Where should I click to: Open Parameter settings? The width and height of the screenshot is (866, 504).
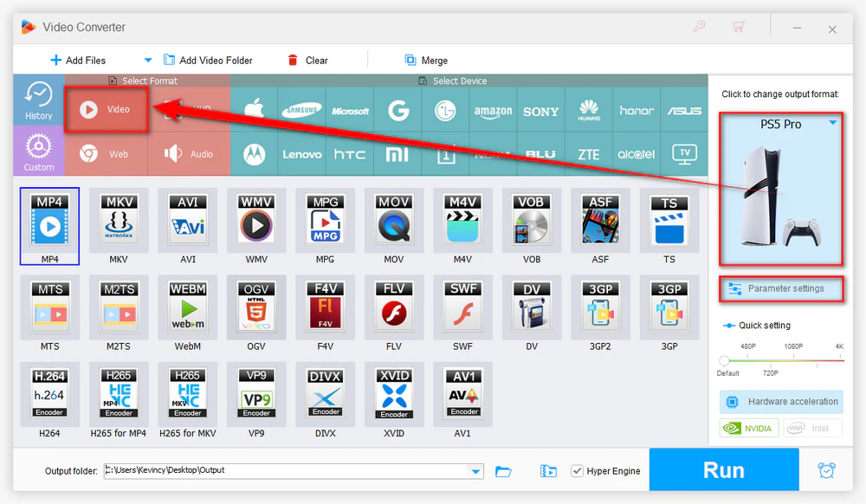tap(781, 288)
